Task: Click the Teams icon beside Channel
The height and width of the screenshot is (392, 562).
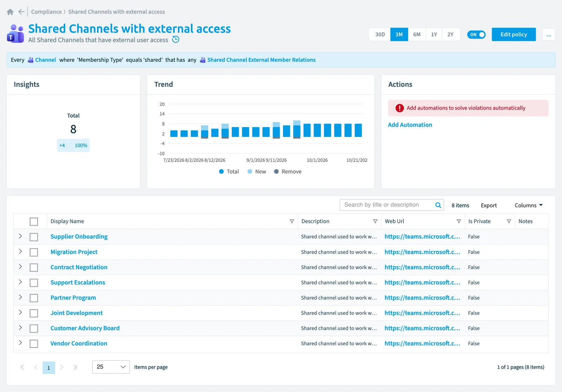Action: (x=31, y=60)
